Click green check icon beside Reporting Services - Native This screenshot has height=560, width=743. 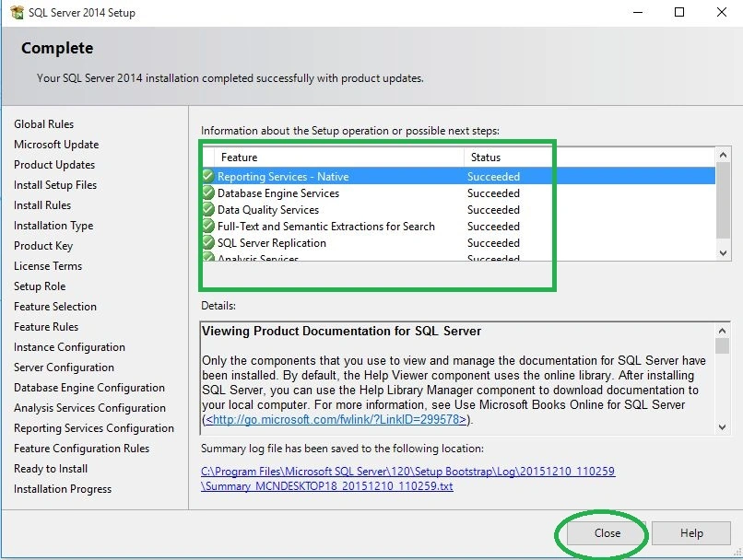point(208,176)
